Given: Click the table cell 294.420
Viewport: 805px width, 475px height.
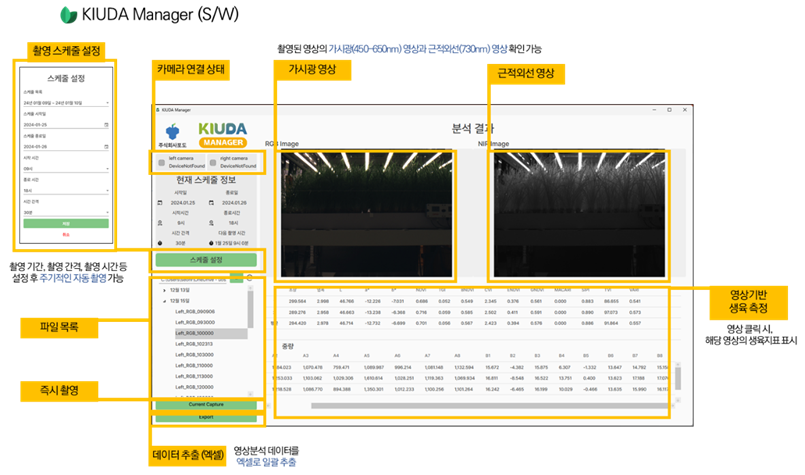Looking at the screenshot, I should [297, 324].
